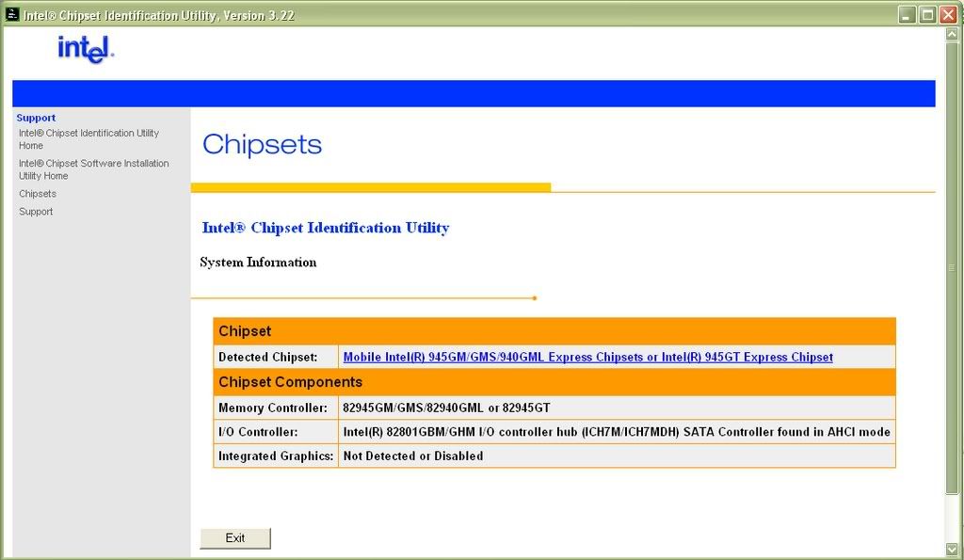Image resolution: width=964 pixels, height=560 pixels.
Task: Maximize the Chipset Identification Utility window
Action: tap(927, 14)
